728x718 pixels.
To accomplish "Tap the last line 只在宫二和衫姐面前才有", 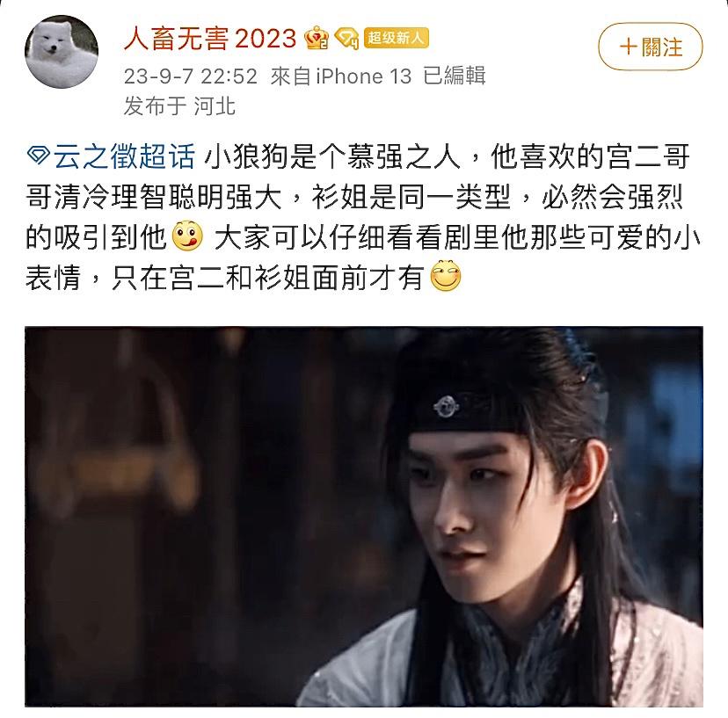I will [x=267, y=277].
